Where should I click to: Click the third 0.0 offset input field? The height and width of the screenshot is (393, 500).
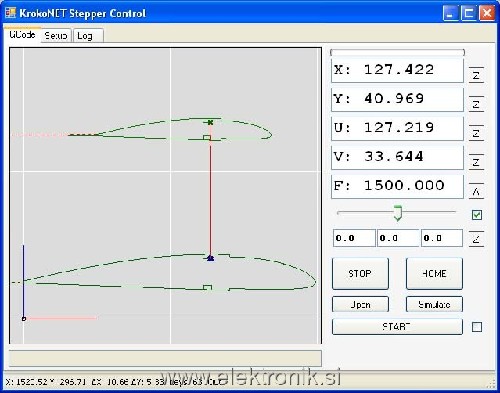(442, 238)
